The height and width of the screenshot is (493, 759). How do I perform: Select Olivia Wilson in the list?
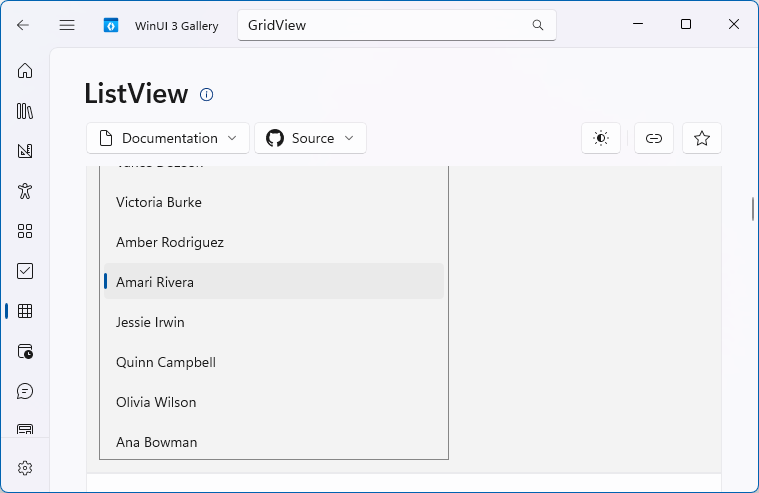click(273, 402)
